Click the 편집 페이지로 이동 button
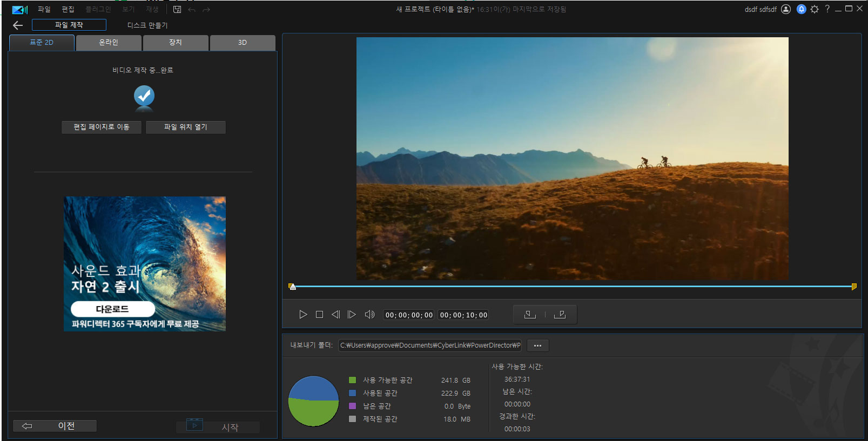 click(x=102, y=127)
